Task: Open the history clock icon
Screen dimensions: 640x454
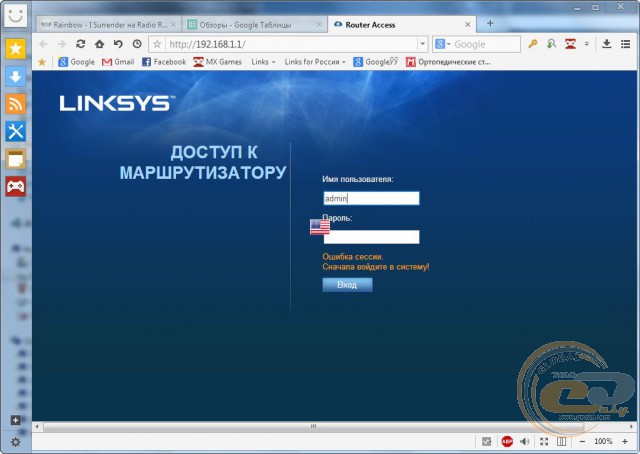Action: 137,44
